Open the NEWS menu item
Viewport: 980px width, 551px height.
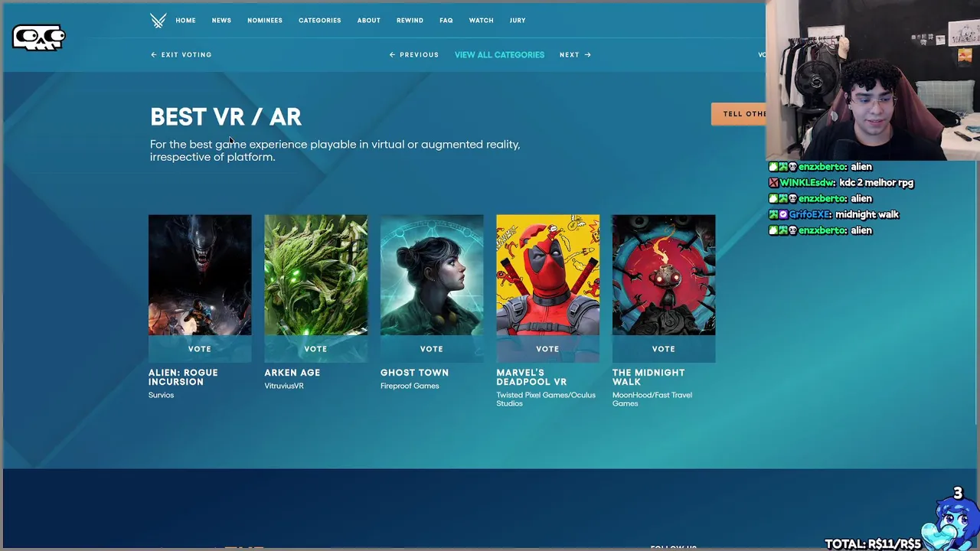coord(221,21)
